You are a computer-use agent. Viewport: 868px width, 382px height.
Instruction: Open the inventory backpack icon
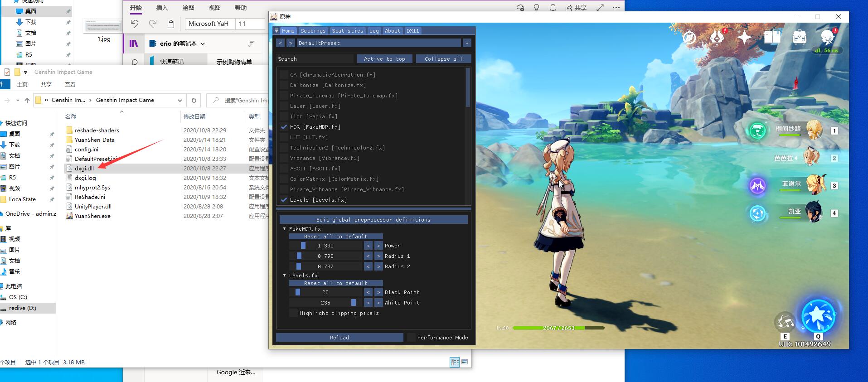click(800, 37)
